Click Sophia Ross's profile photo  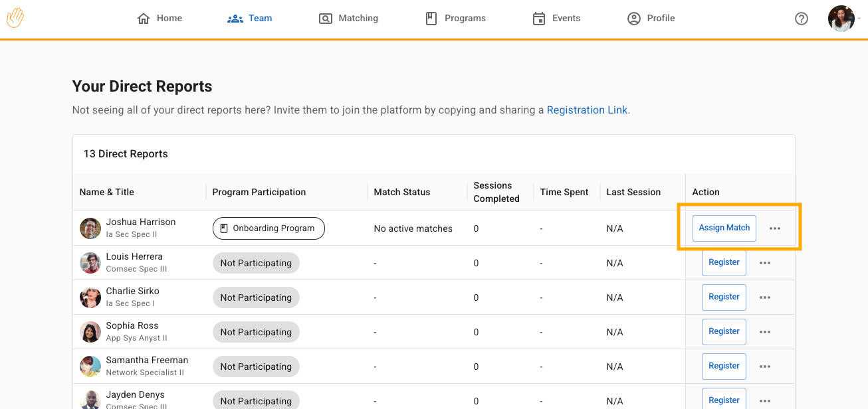click(90, 332)
